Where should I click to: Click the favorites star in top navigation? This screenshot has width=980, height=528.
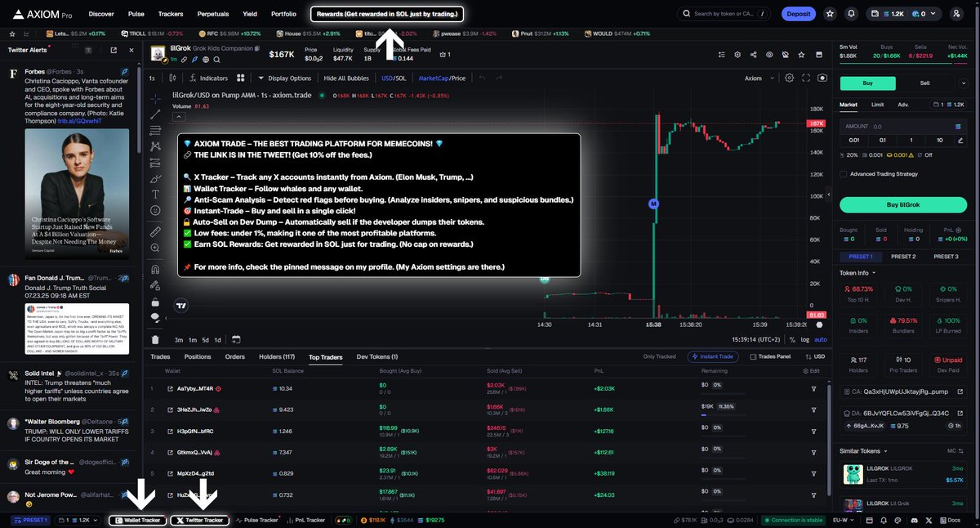(x=831, y=14)
